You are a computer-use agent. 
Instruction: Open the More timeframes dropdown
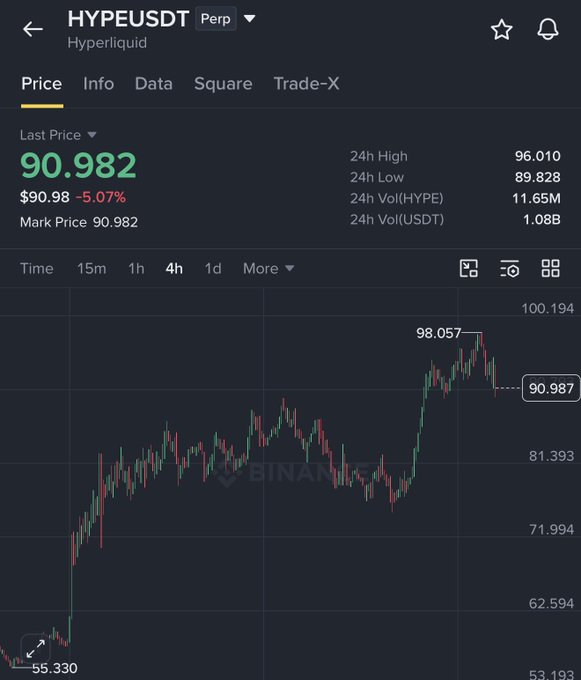pos(268,268)
